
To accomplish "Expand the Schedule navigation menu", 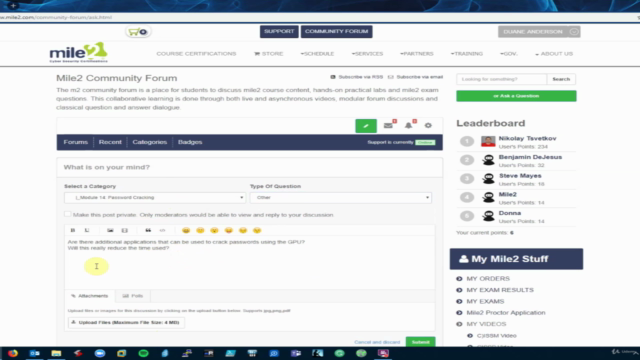I will point(317,54).
